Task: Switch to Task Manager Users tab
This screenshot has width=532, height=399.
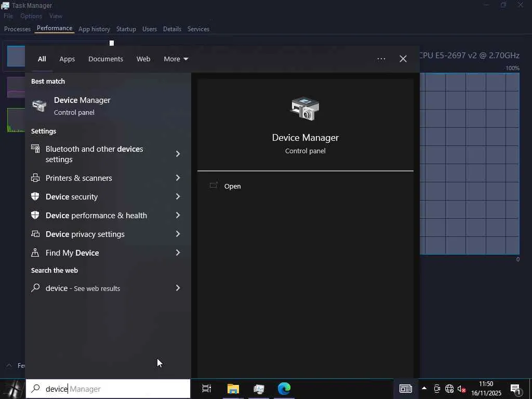Action: 150,29
